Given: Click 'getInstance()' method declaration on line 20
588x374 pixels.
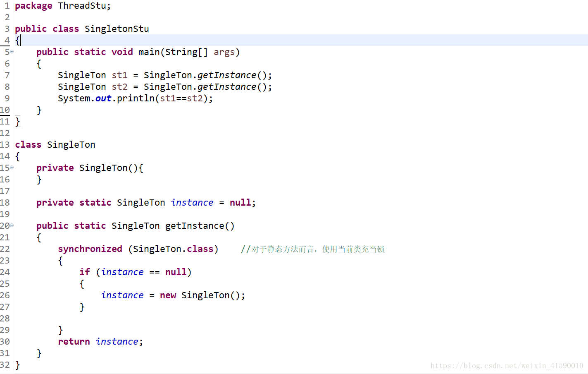Looking at the screenshot, I should (200, 226).
